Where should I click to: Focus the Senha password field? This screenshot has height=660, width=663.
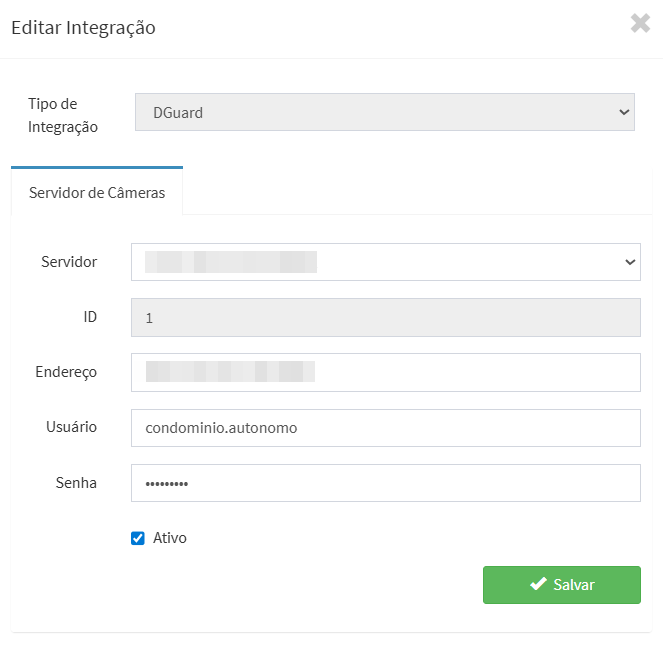384,483
